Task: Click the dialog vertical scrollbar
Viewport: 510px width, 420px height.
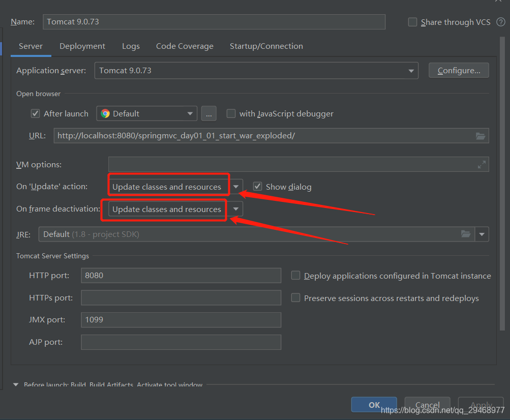Action: pos(502,184)
